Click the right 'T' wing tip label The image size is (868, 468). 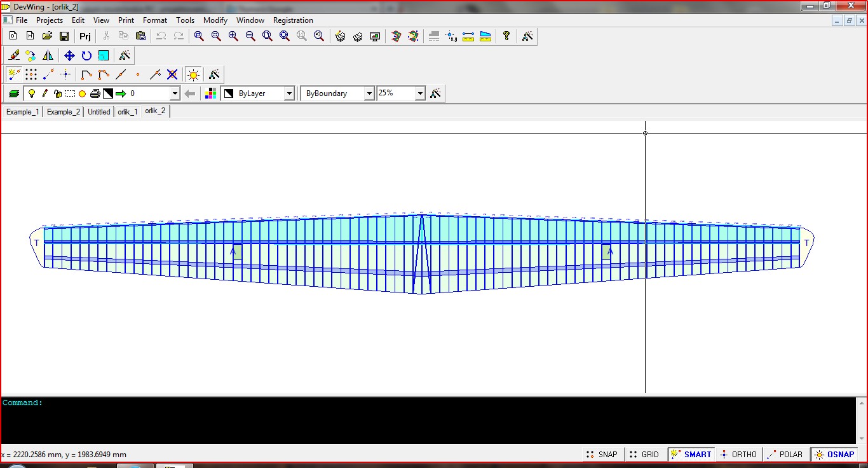(x=807, y=243)
